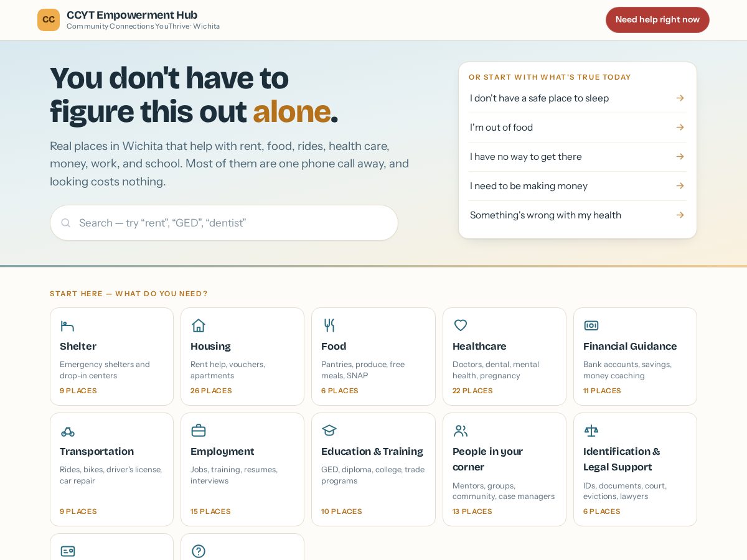Click the house icon on Housing card

pos(198,325)
